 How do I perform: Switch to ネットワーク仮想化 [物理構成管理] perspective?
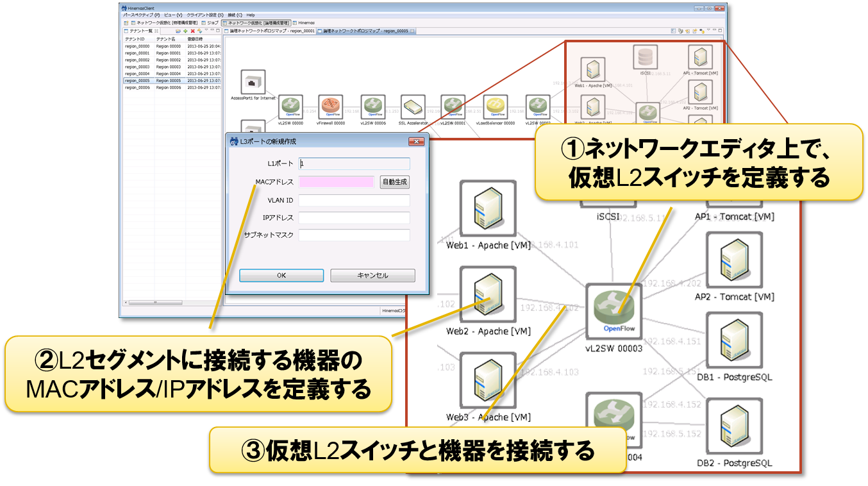[x=164, y=23]
